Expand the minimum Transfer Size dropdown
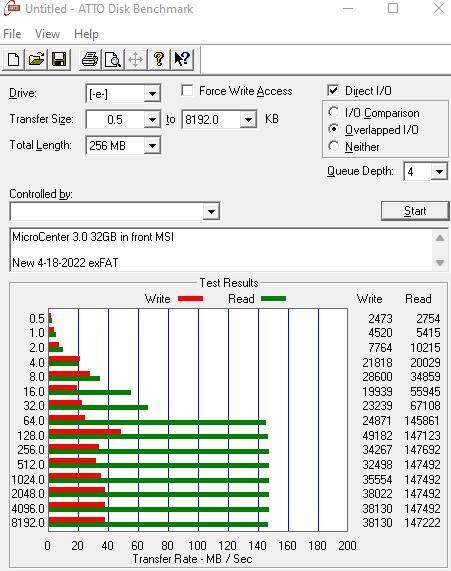The height and width of the screenshot is (571, 451). (x=152, y=119)
